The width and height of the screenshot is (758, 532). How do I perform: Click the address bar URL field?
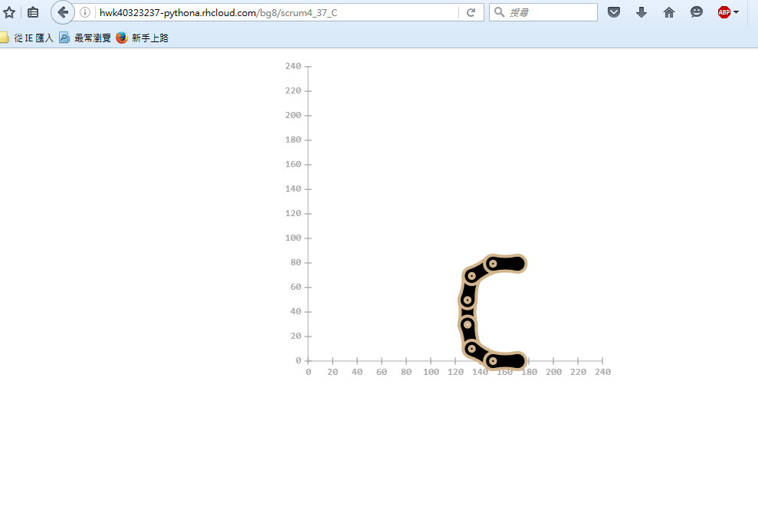tap(276, 12)
